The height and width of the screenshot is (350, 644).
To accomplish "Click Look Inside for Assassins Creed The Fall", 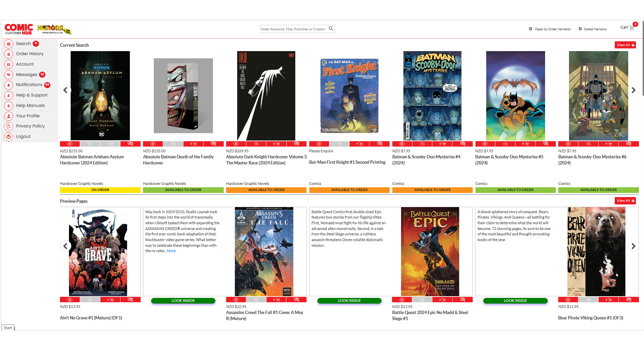I will 349,301.
